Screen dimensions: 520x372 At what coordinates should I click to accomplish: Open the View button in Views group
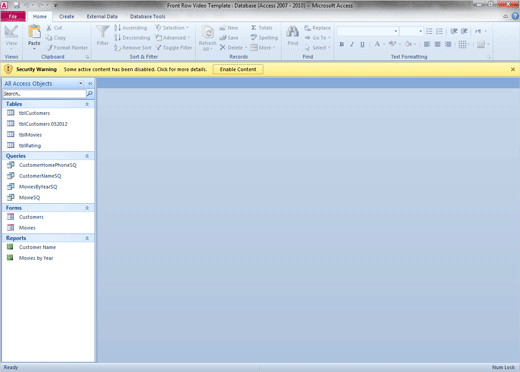coord(11,37)
